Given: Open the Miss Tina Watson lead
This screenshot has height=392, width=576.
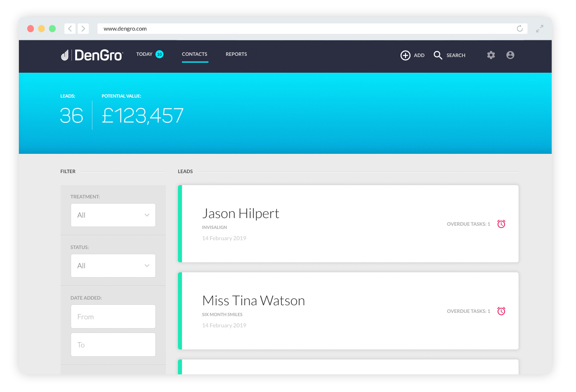Looking at the screenshot, I should coord(348,311).
